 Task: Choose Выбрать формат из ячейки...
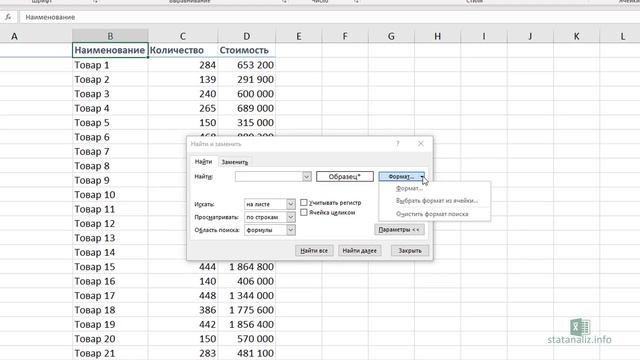(437, 201)
